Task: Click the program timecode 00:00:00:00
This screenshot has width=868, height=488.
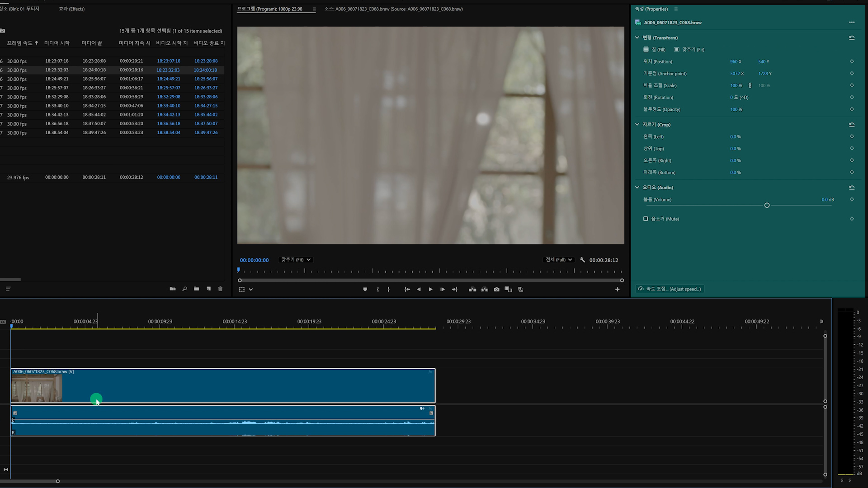Action: pyautogui.click(x=254, y=260)
